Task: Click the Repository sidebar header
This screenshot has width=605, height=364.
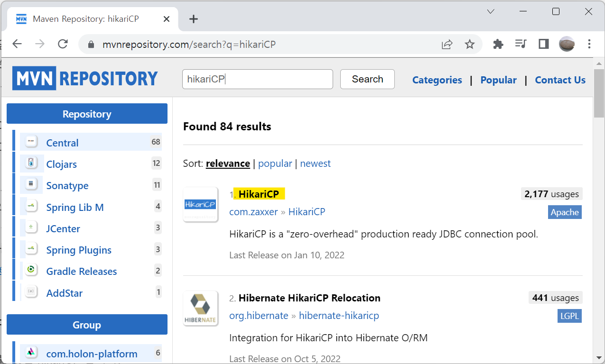Action: point(87,114)
